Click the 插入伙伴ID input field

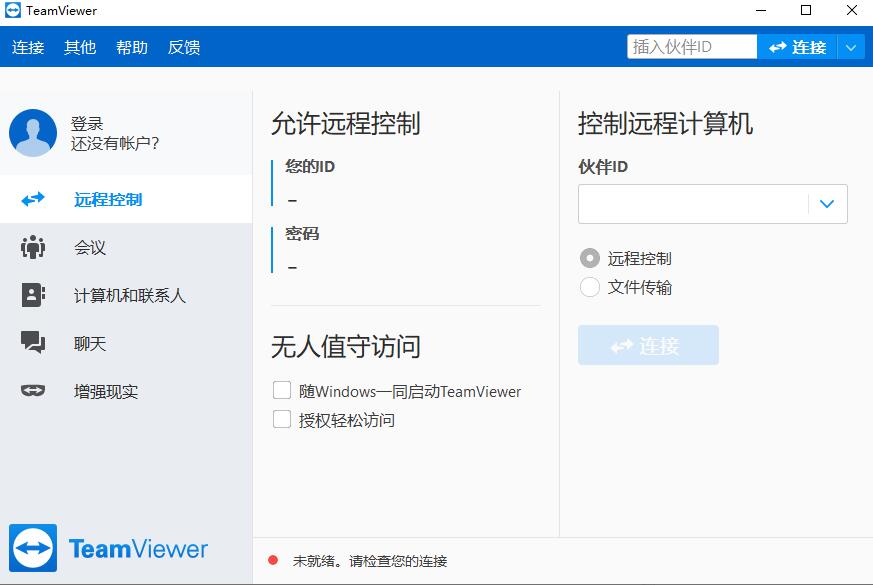[691, 47]
